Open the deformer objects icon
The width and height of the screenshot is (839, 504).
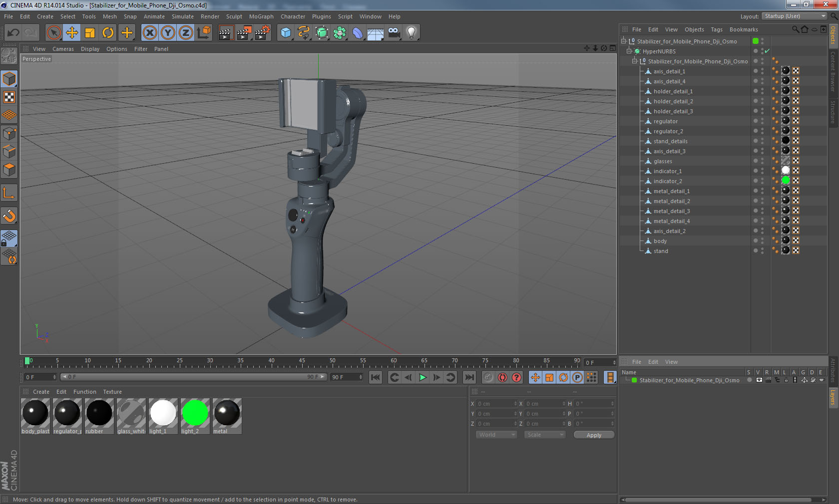(358, 33)
